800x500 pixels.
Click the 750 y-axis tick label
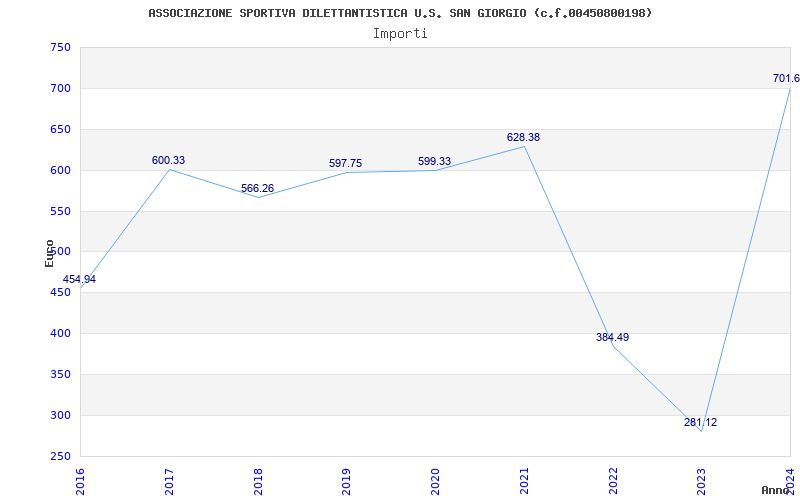click(60, 47)
